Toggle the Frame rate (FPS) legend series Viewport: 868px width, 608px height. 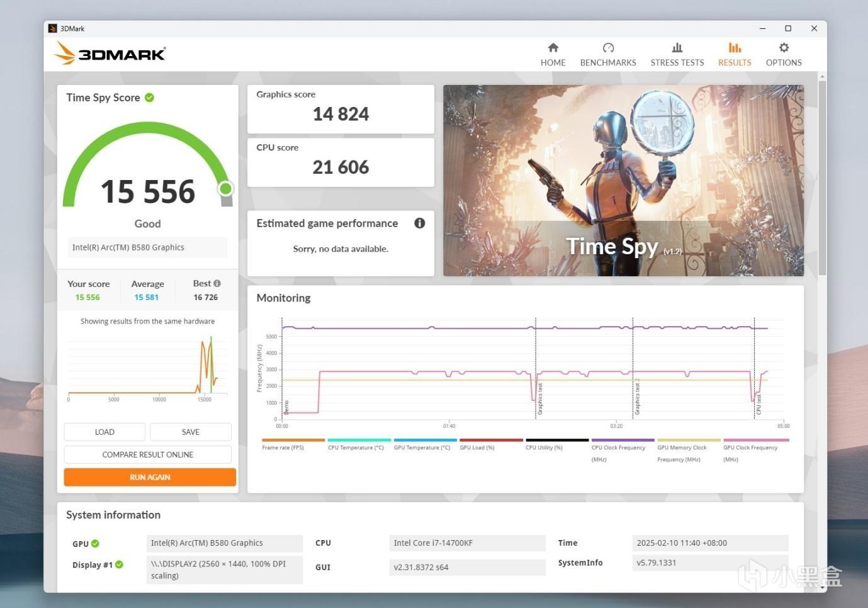[293, 445]
